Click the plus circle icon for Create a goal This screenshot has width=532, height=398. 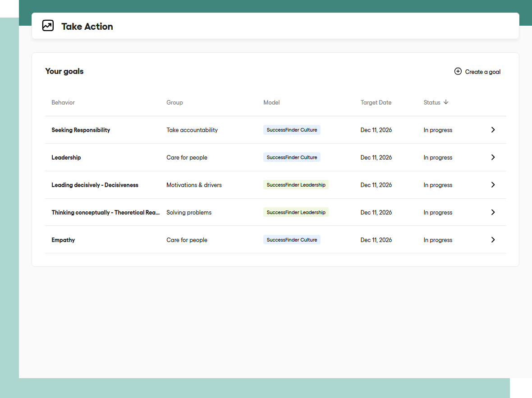pyautogui.click(x=458, y=71)
